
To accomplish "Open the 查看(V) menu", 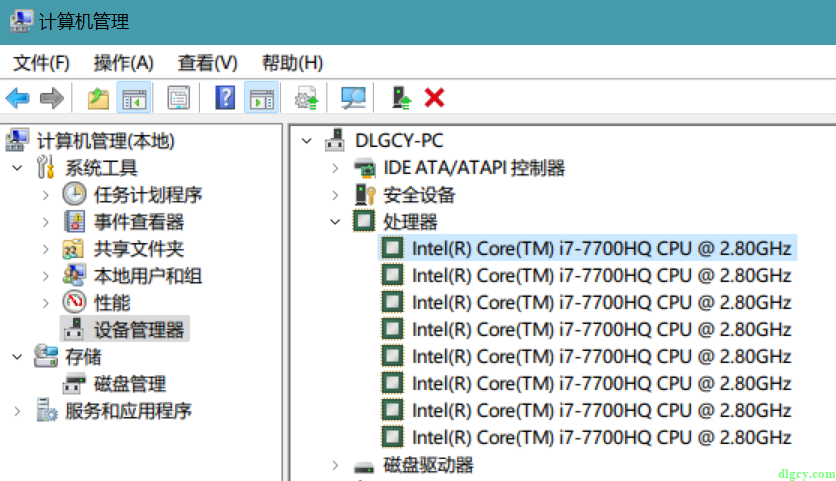I will [207, 63].
